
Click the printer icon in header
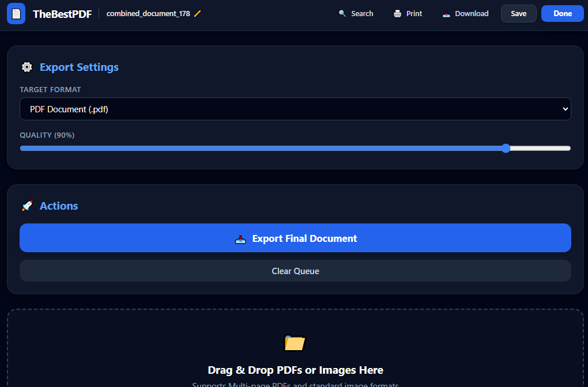click(398, 14)
